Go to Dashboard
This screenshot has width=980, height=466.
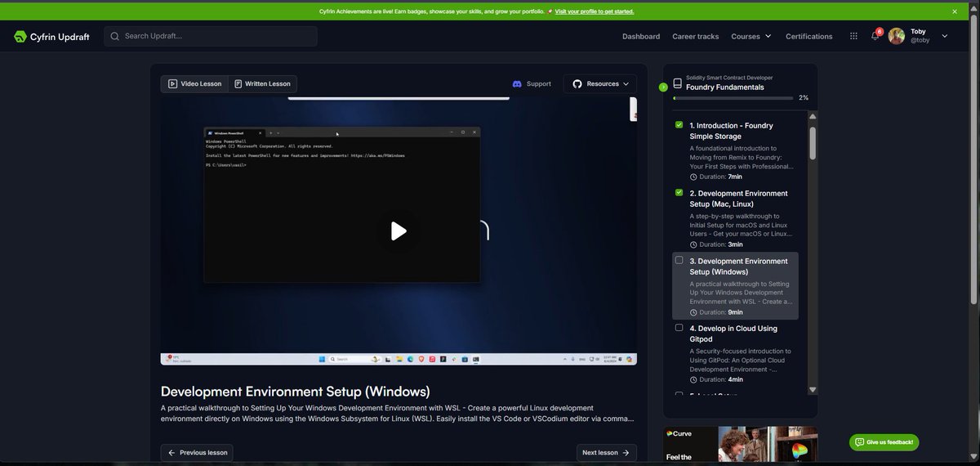point(641,36)
